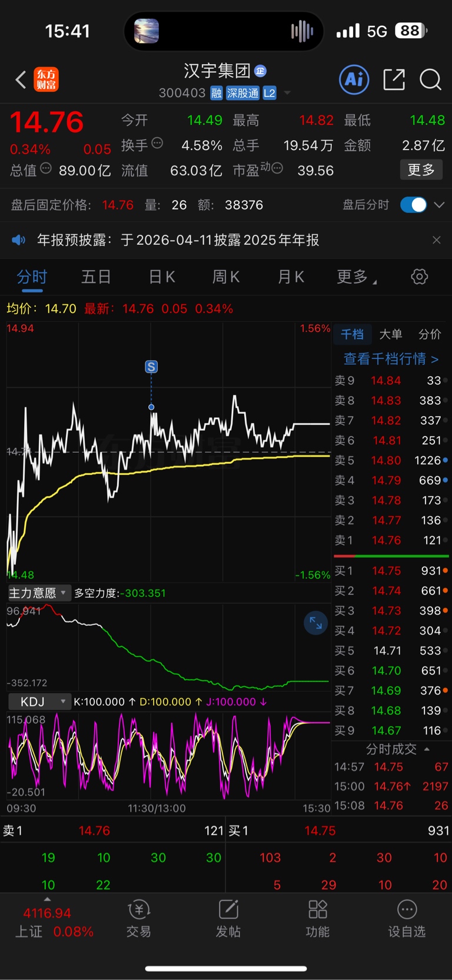Switch to the 分价 tab
The width and height of the screenshot is (452, 980).
pos(430,334)
